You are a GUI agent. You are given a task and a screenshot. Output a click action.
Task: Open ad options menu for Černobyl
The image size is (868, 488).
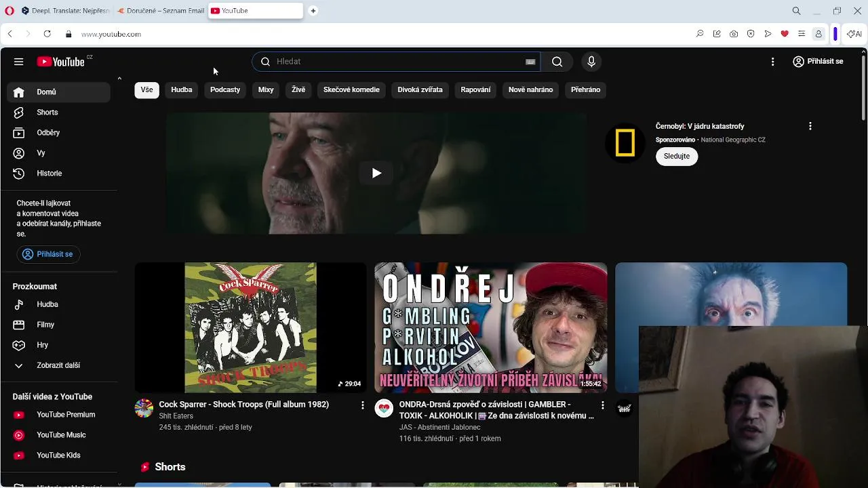[810, 127]
